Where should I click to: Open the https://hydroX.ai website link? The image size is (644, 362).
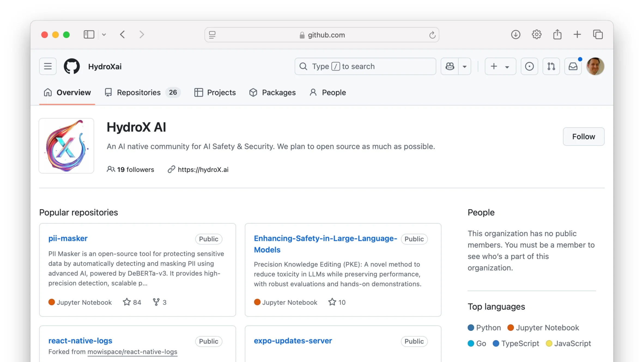(x=203, y=170)
